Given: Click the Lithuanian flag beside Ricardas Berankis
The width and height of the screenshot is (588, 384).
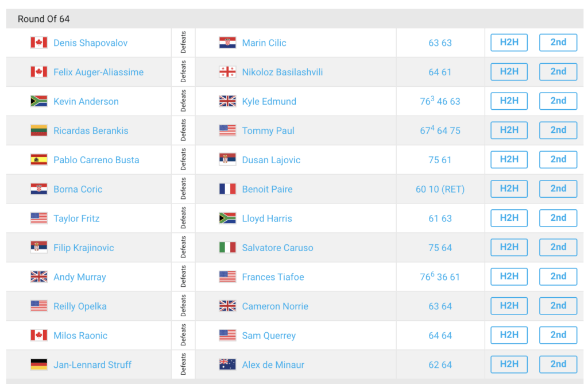Looking at the screenshot, I should (x=39, y=130).
